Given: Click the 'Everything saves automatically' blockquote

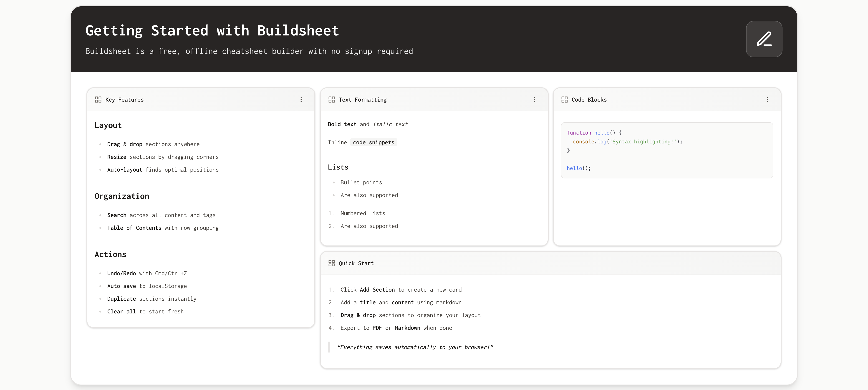Looking at the screenshot, I should 415,347.
